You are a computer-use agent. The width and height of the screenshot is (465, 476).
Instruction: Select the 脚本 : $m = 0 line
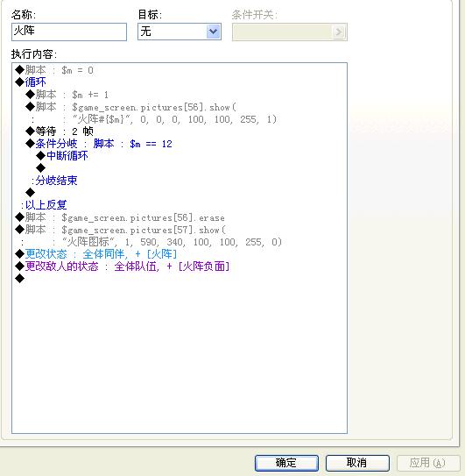54,70
